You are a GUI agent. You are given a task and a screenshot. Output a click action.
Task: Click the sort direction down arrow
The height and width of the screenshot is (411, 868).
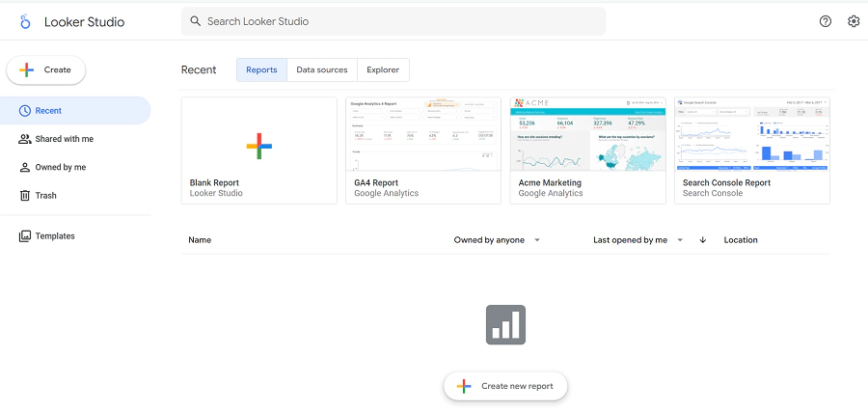pyautogui.click(x=703, y=240)
